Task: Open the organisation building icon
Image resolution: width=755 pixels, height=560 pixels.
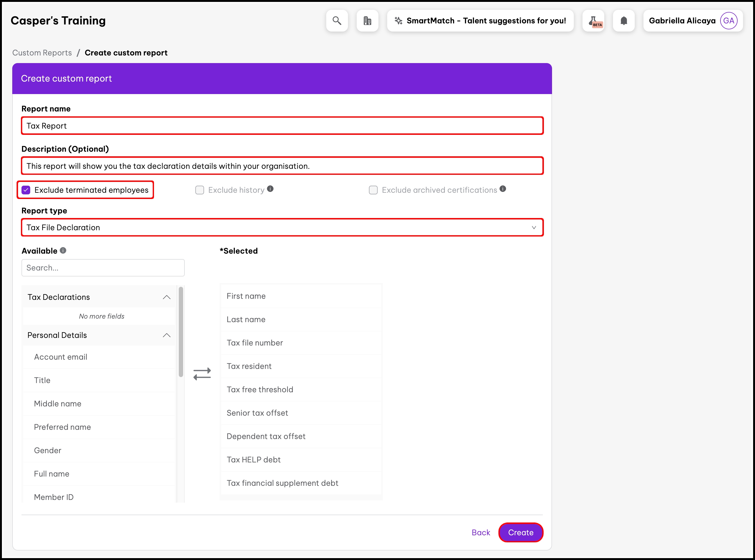Action: tap(367, 21)
